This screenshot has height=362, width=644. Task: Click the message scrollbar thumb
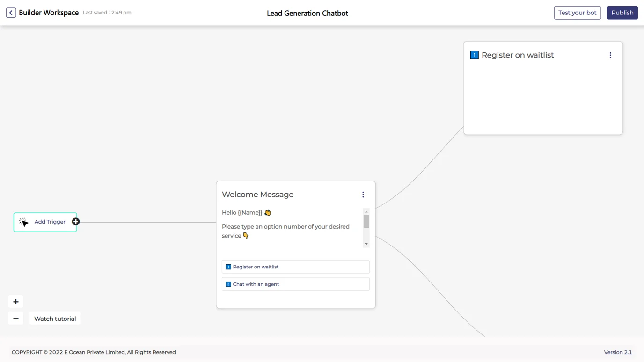pos(366,222)
